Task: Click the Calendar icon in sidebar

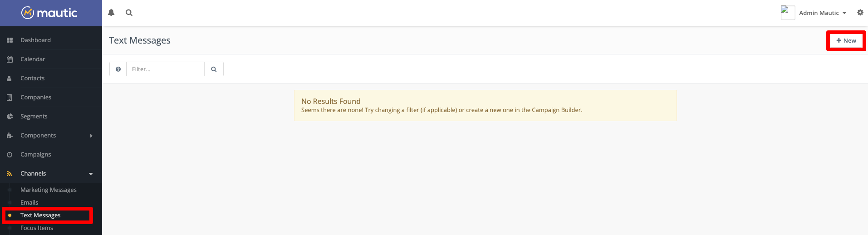Action: tap(10, 59)
